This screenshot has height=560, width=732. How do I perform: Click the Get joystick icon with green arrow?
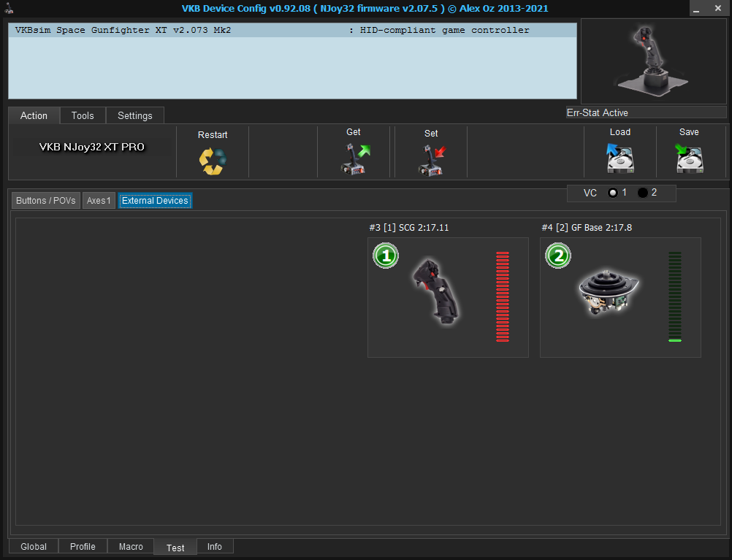pos(354,158)
